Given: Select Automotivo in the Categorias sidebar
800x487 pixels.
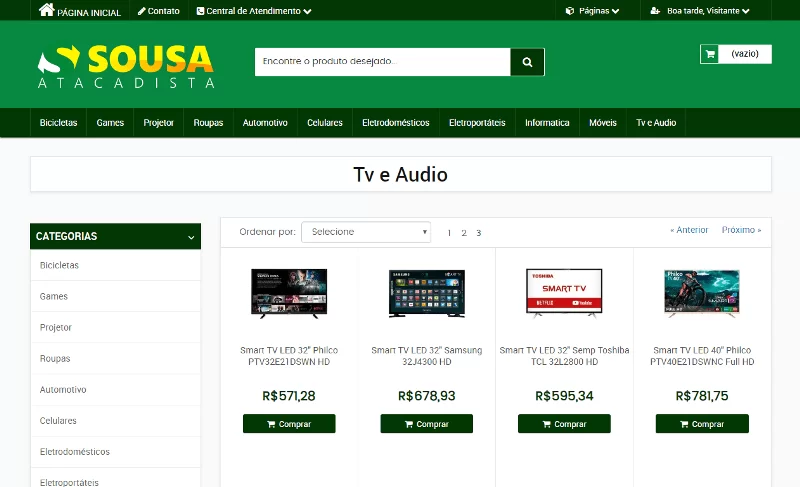Looking at the screenshot, I should (115, 390).
